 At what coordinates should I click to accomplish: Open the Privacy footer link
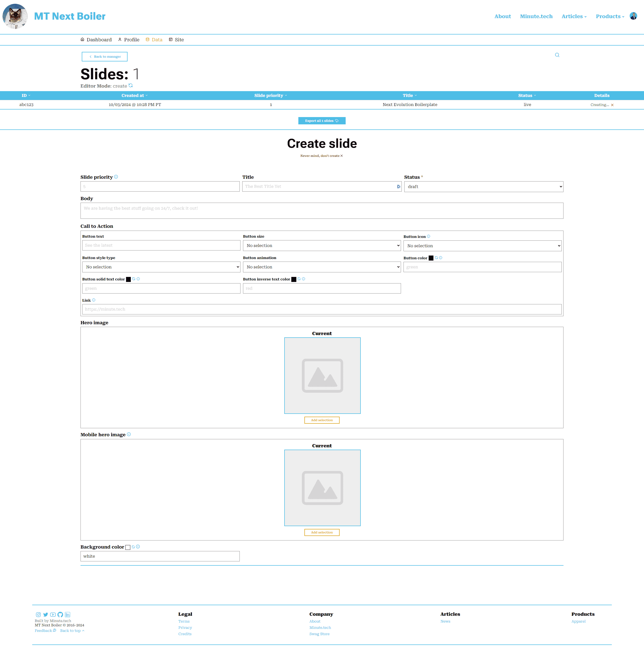pyautogui.click(x=185, y=627)
